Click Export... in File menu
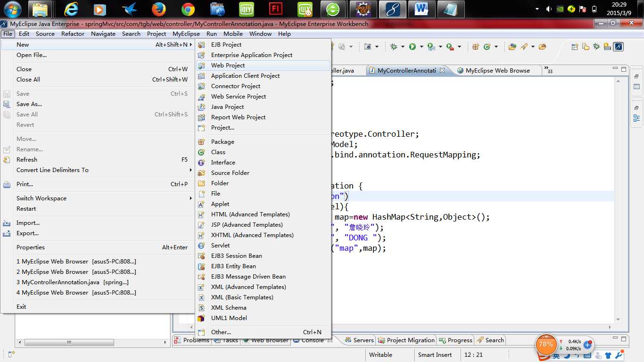 coord(99,233)
